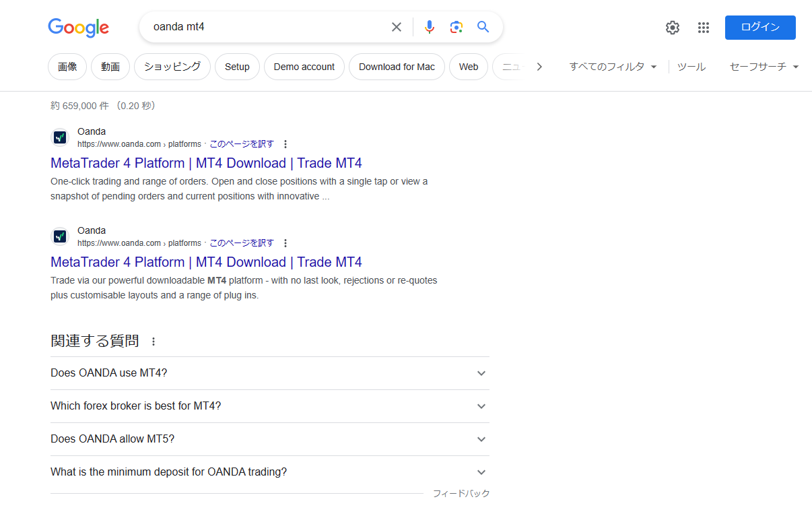Translate second result via このページを訳す

pyautogui.click(x=242, y=243)
